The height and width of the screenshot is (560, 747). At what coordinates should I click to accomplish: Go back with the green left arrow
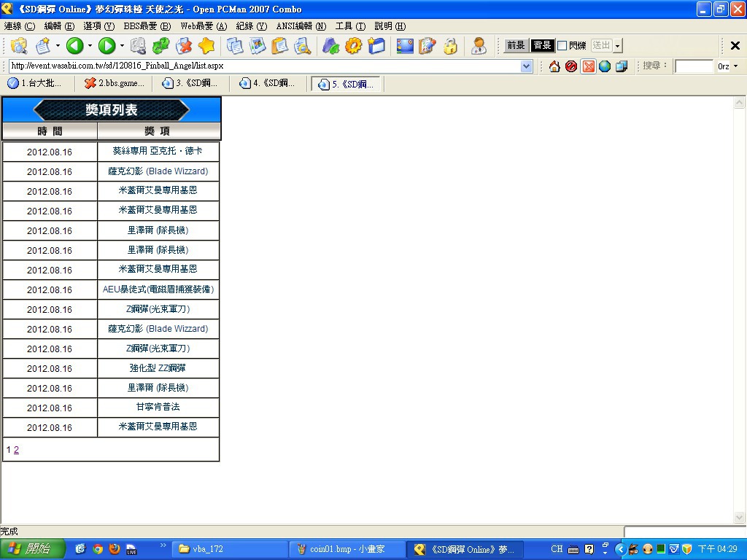74,46
